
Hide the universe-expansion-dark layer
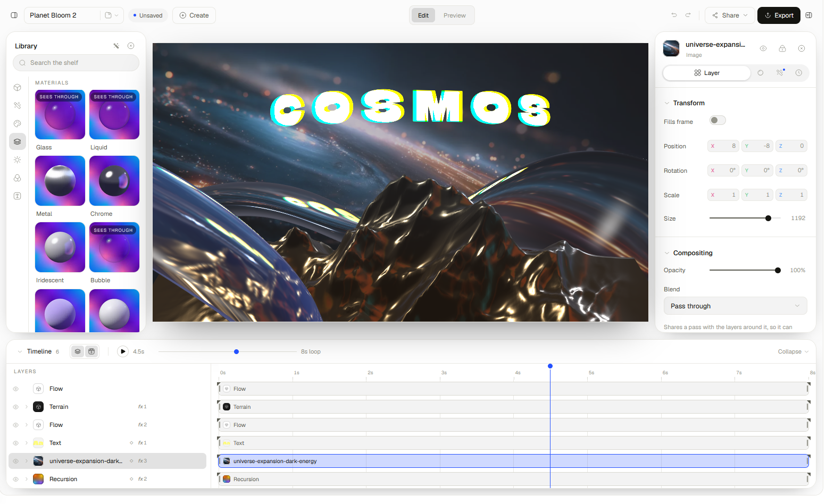point(15,461)
